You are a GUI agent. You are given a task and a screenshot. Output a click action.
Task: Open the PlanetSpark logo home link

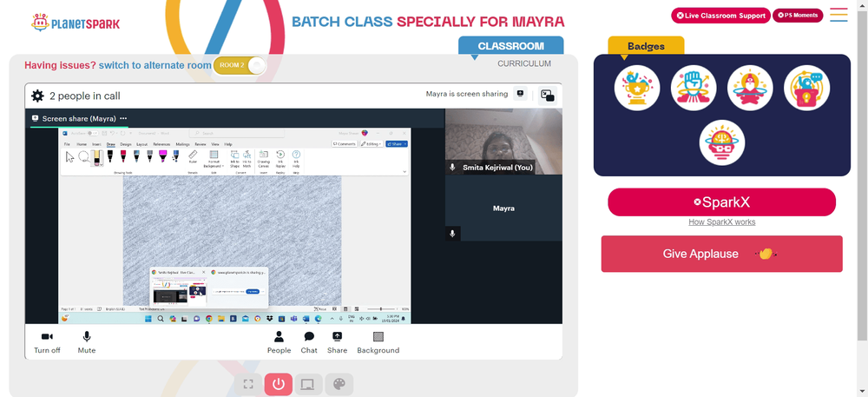coord(76,23)
